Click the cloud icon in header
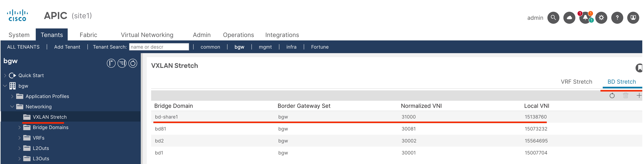The width and height of the screenshot is (644, 164). click(569, 18)
